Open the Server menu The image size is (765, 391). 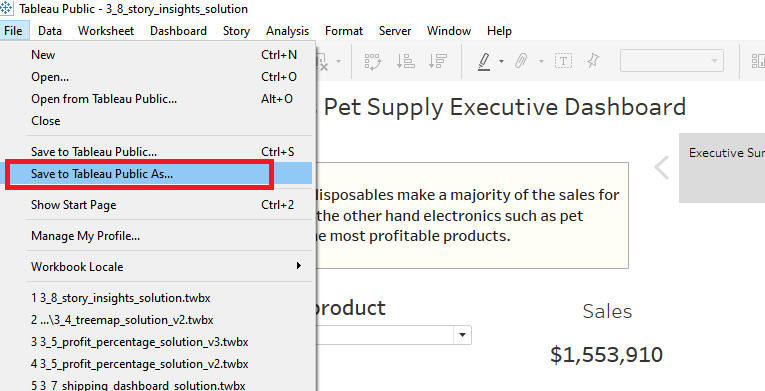(x=395, y=31)
